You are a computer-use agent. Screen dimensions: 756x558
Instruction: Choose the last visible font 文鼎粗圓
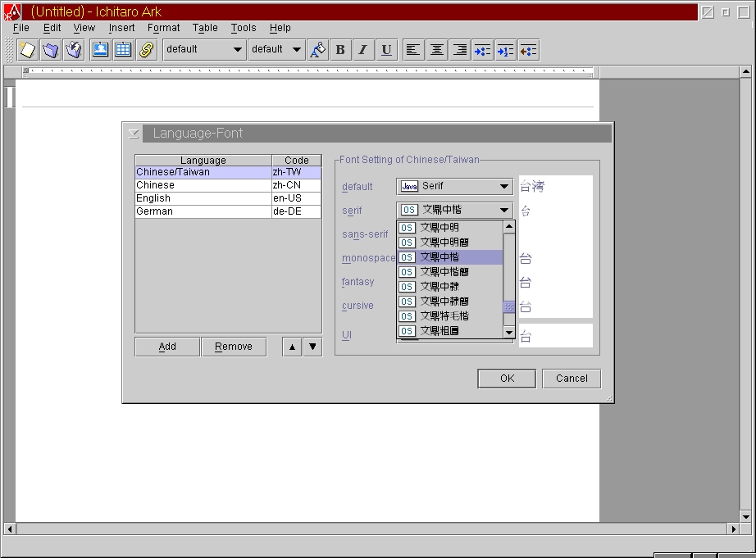450,330
